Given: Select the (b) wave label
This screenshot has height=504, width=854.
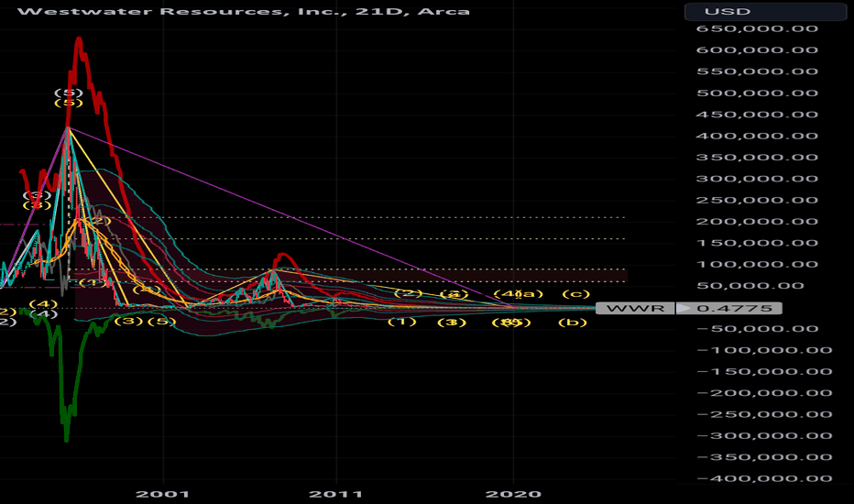Looking at the screenshot, I should click(x=573, y=322).
